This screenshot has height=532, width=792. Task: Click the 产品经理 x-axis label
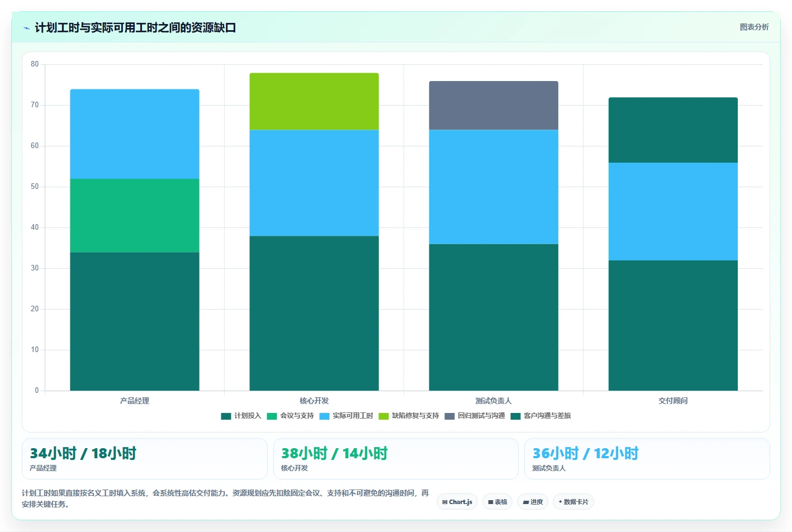click(x=135, y=401)
